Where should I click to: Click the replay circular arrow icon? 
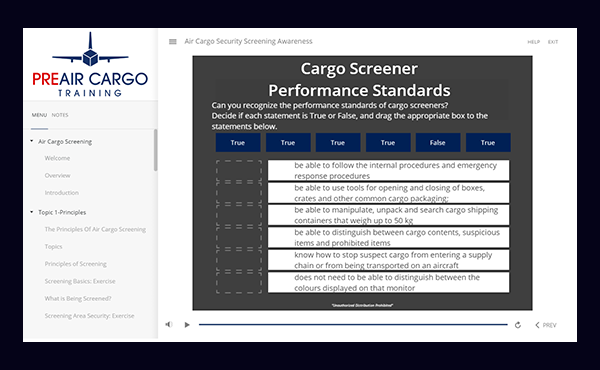pos(518,325)
